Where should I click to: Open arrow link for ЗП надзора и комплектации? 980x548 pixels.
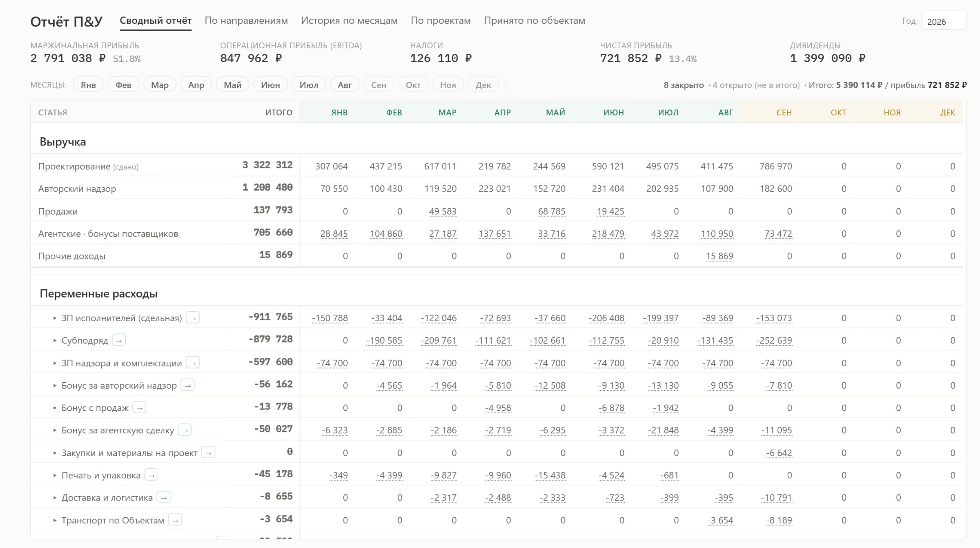point(193,363)
